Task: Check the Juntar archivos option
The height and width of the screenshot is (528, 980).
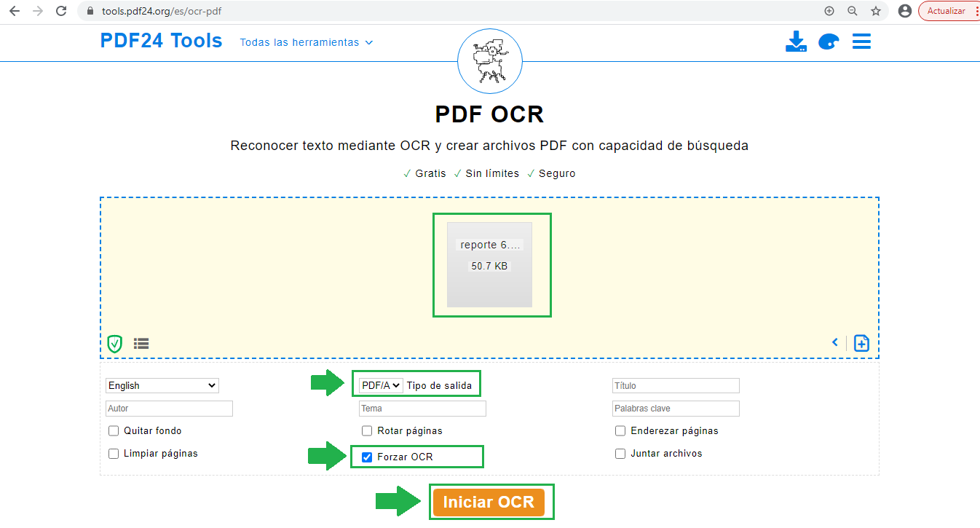Action: (620, 453)
